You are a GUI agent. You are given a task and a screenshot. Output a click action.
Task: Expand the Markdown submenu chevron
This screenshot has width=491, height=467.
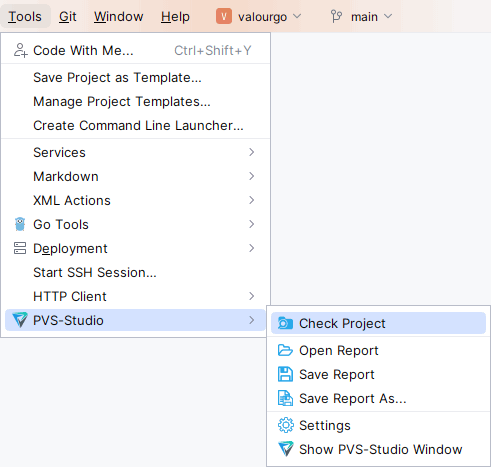pyautogui.click(x=252, y=176)
